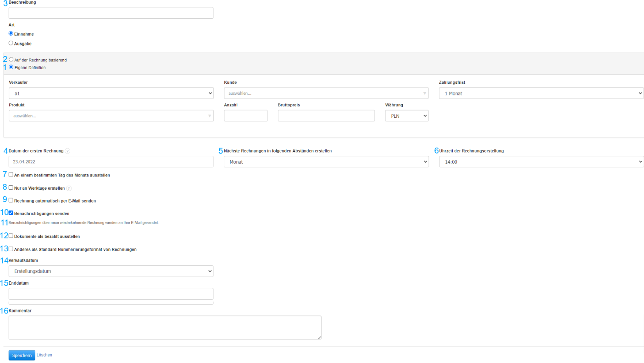644x363 pixels.
Task: Check Dokumente als bezahlt ausstellen
Action: (11, 236)
